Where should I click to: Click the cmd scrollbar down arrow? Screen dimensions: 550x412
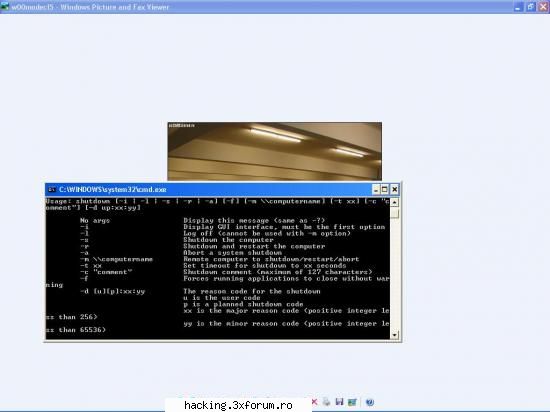tap(395, 335)
